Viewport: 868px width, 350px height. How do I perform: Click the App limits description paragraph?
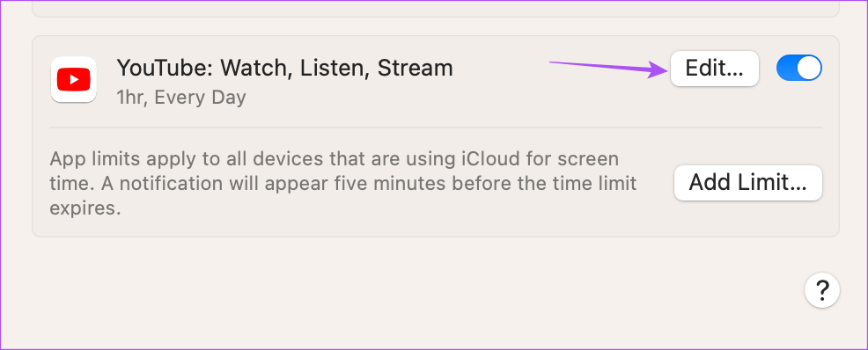(343, 184)
